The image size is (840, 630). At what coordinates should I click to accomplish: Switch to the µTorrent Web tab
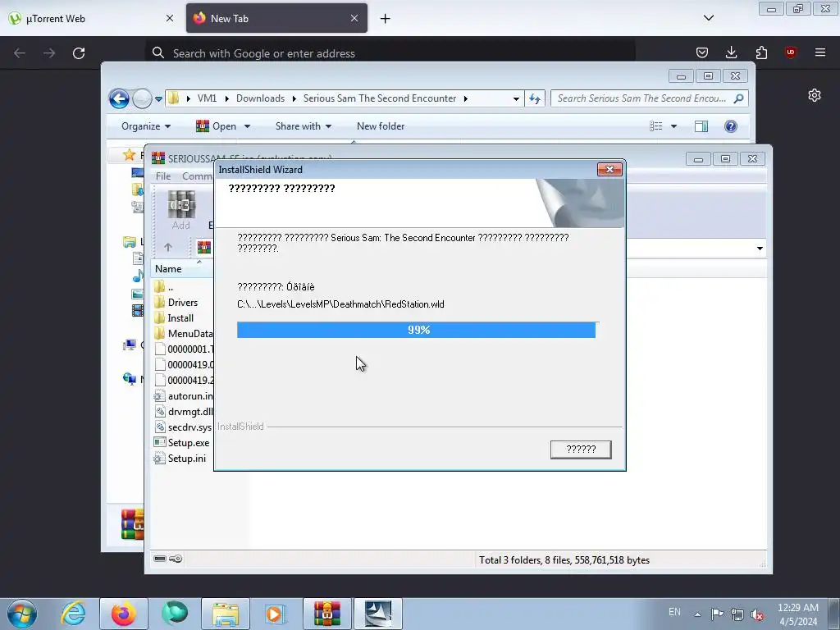coord(91,18)
